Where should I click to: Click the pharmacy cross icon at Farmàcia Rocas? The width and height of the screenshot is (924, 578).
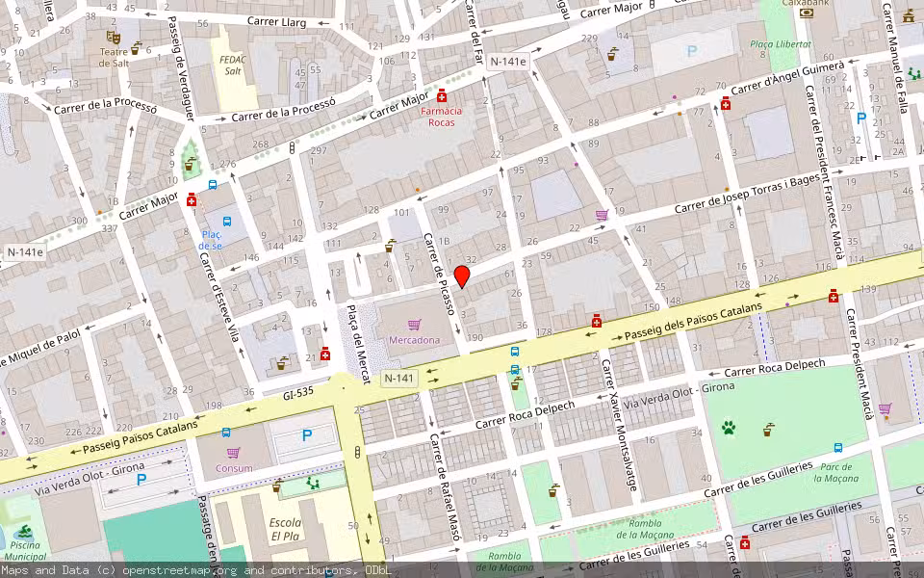pos(442,96)
